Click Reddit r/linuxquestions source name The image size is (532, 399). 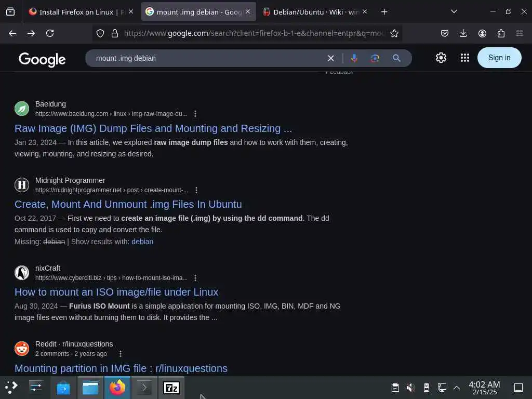point(74,344)
